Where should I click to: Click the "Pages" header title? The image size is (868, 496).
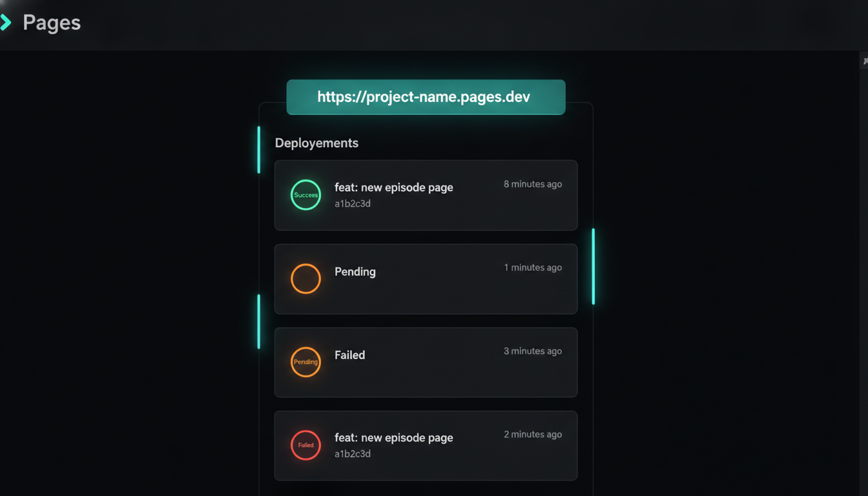[x=52, y=23]
